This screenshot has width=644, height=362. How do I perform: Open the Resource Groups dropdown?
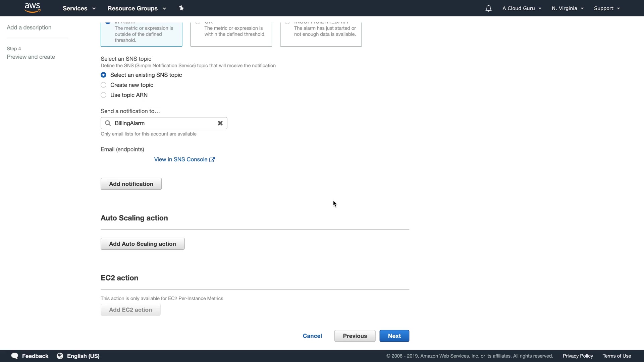tap(137, 8)
